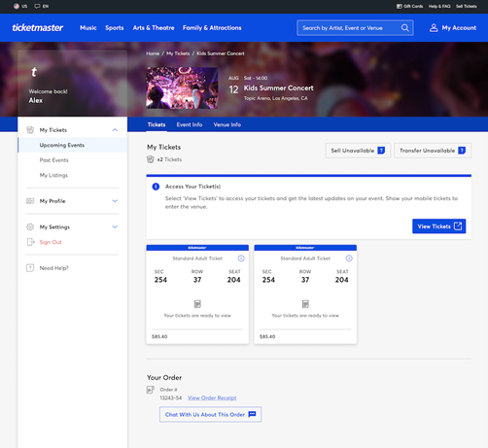Click the barcode icon on first ticket card
Viewport: 488px width, 448px height.
197,304
